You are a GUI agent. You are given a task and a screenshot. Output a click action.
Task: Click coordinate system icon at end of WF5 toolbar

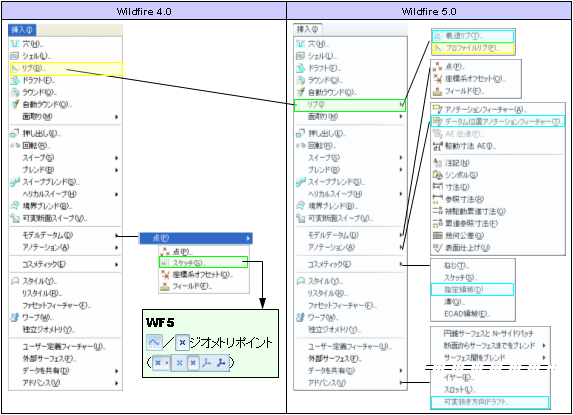click(221, 363)
